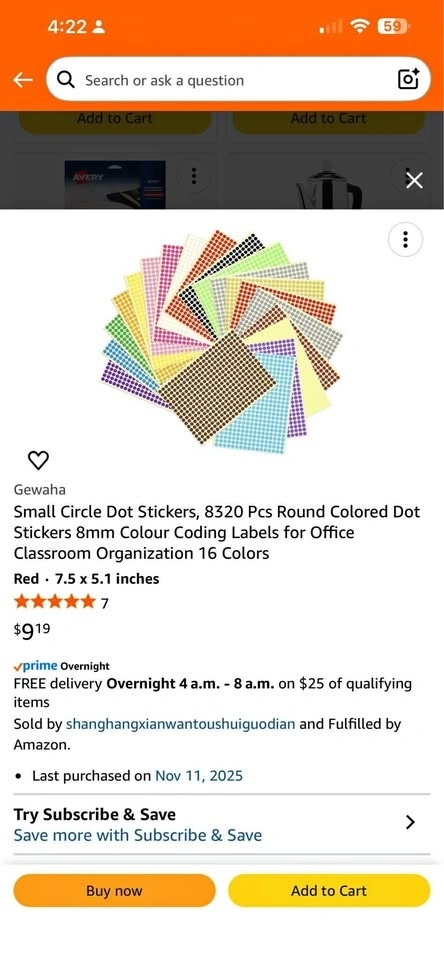The image size is (444, 960).
Task: Open Nov 11, 2025 purchase link
Action: 199,776
